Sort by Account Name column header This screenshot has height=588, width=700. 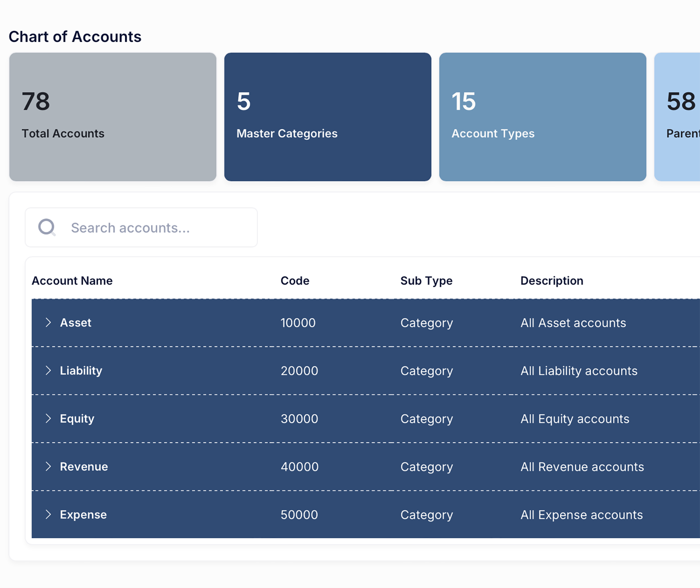pyautogui.click(x=72, y=281)
